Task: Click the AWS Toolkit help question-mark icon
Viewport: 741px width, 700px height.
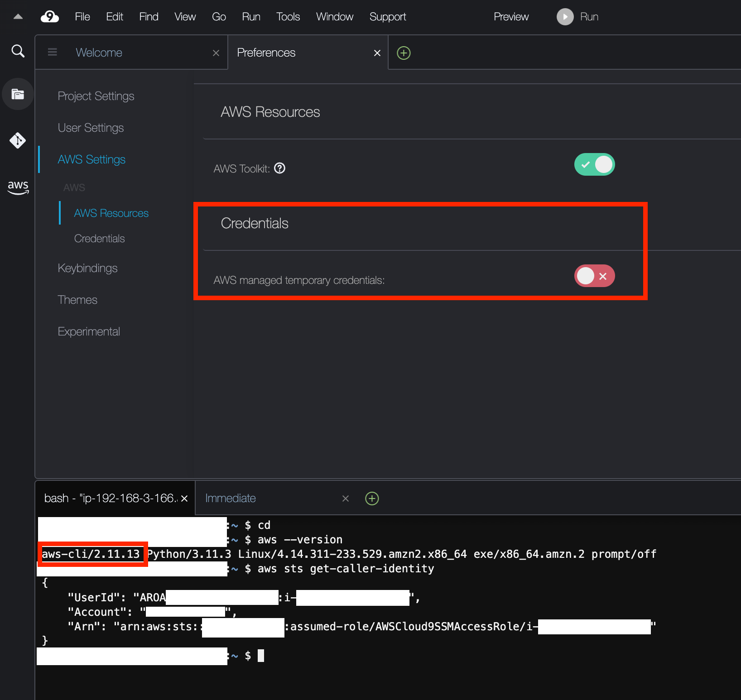Action: tap(280, 168)
